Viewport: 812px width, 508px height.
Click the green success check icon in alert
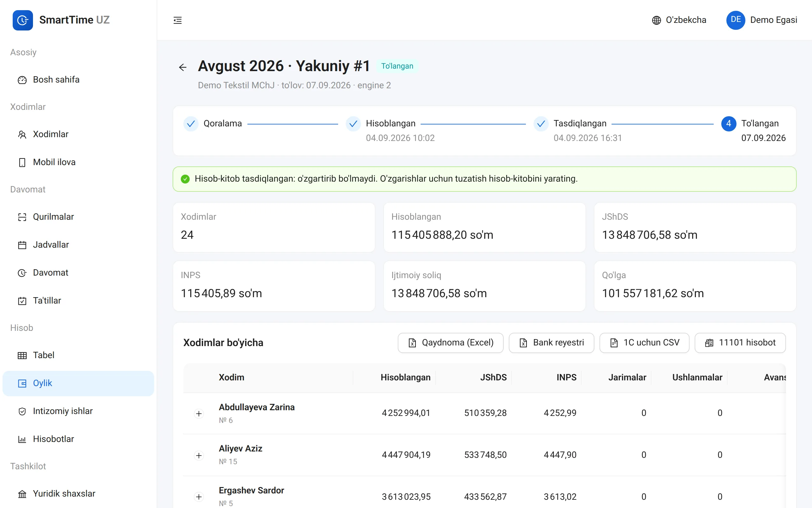(x=185, y=179)
